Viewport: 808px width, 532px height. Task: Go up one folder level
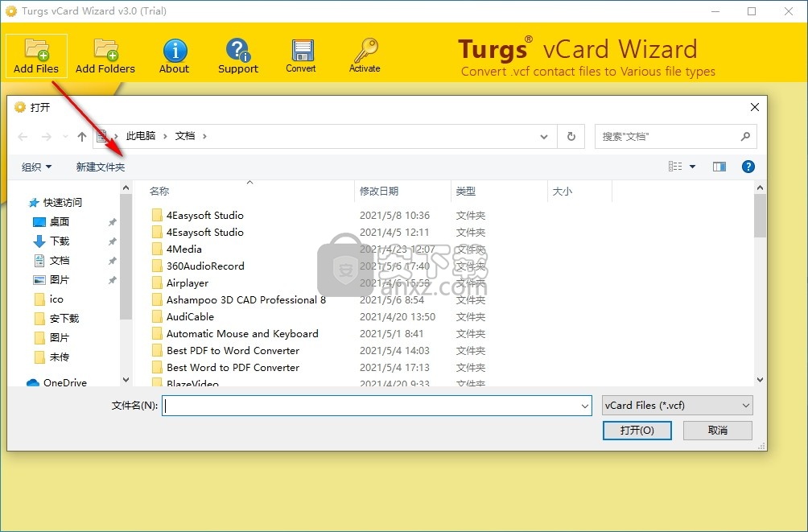point(81,137)
